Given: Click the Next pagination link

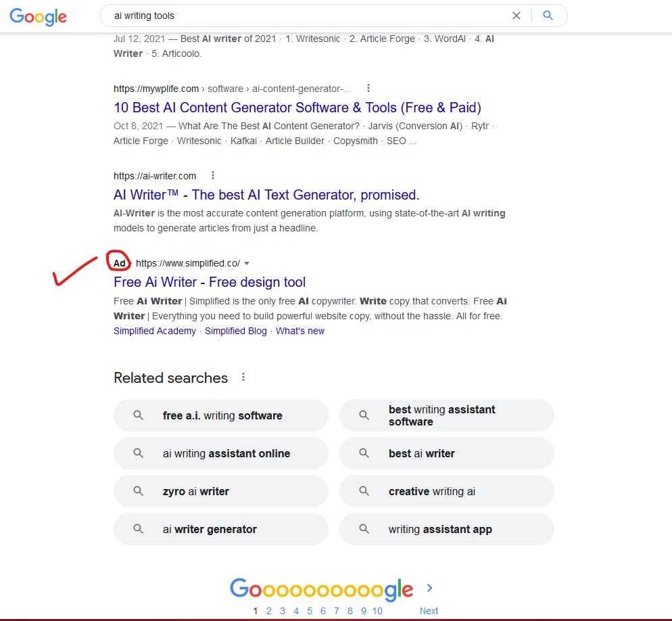Looking at the screenshot, I should tap(429, 611).
